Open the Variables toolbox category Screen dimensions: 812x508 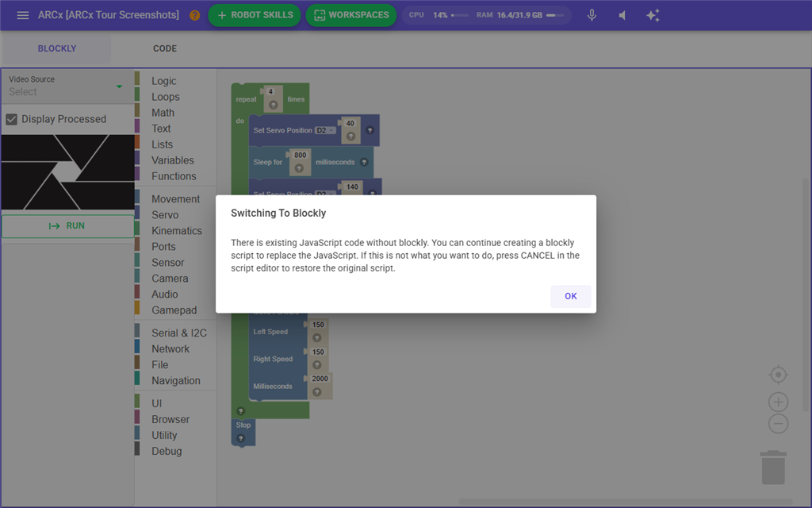(x=173, y=160)
